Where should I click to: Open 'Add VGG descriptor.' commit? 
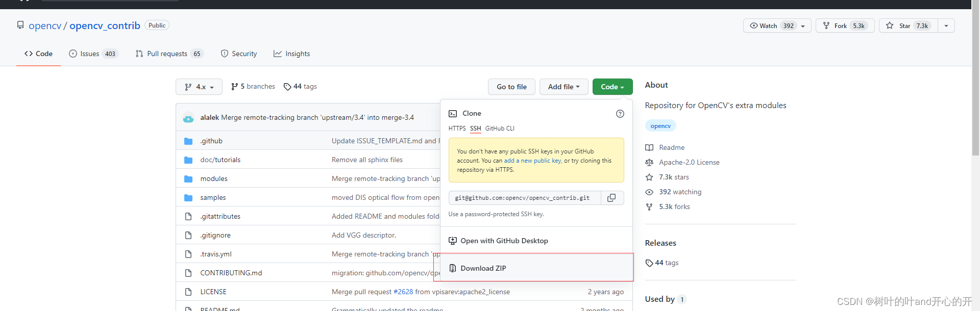(364, 235)
